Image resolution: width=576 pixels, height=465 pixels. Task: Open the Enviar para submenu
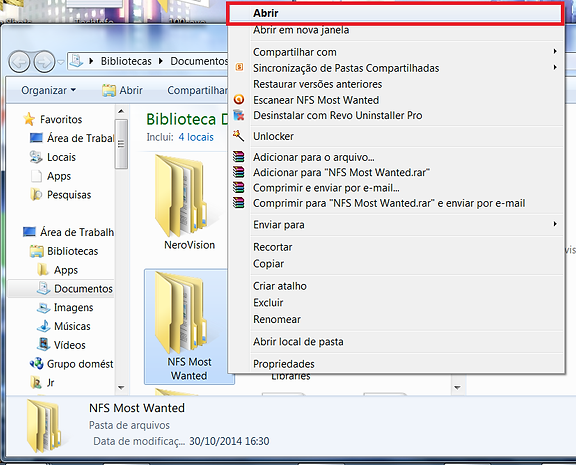click(396, 224)
